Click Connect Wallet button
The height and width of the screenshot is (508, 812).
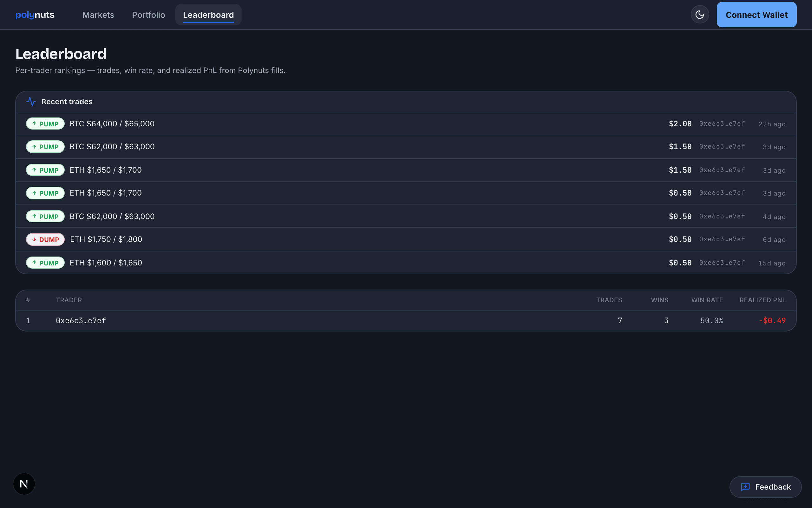[756, 15]
